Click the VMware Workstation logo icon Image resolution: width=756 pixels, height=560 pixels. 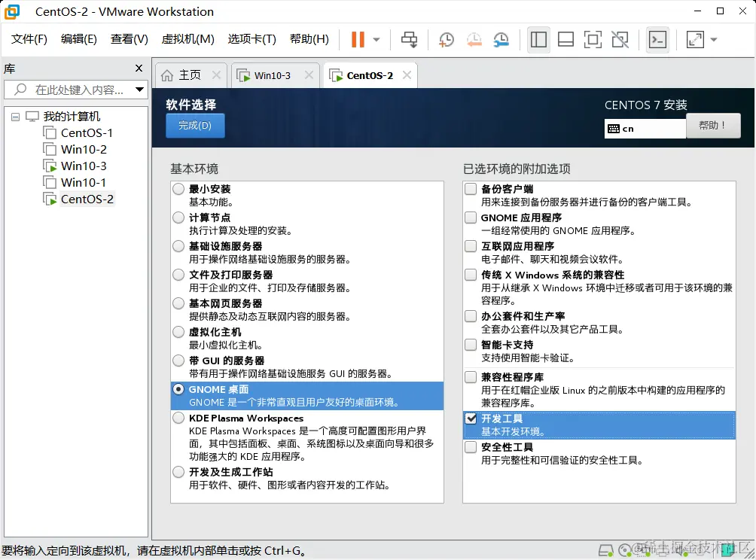click(x=11, y=11)
